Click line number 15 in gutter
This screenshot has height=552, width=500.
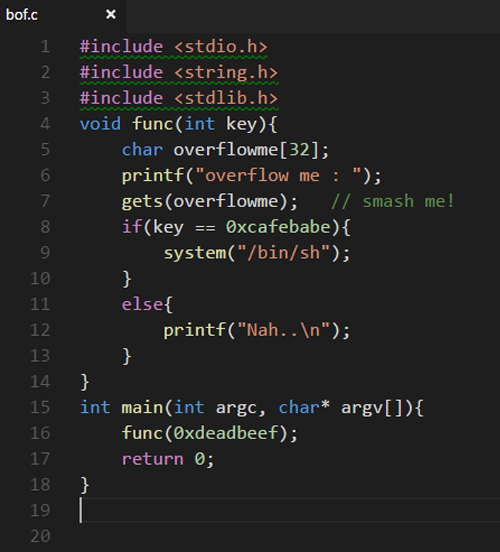[40, 407]
